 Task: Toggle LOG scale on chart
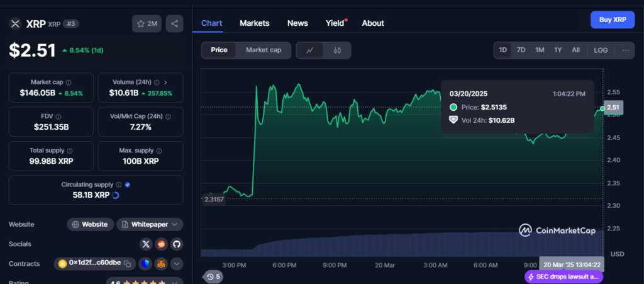[601, 50]
